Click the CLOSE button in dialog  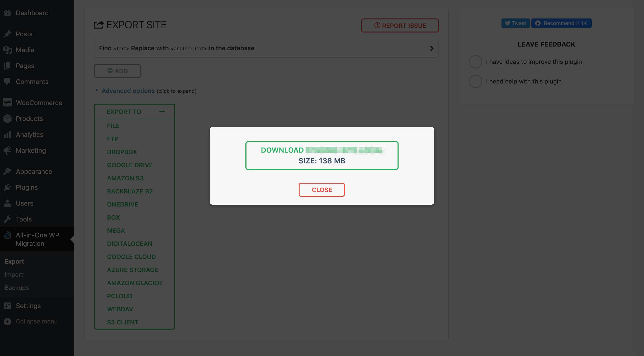tap(322, 189)
